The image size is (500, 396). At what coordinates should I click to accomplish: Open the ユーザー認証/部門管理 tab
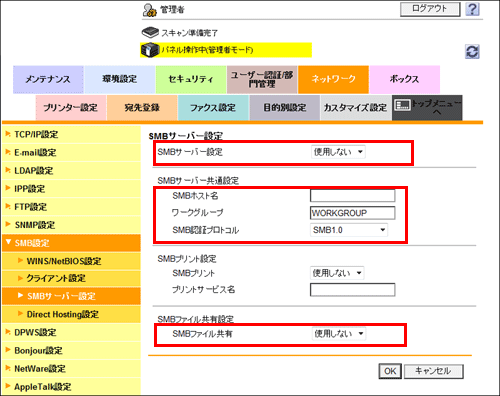coord(262,79)
